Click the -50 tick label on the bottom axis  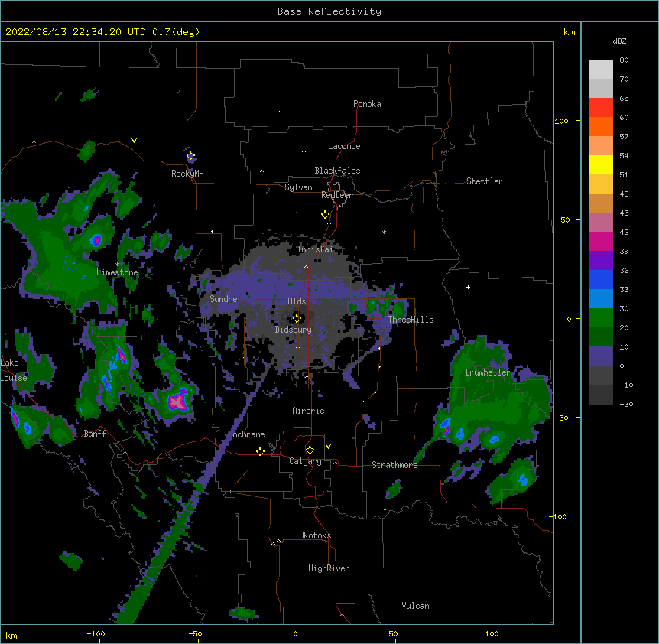(x=195, y=633)
